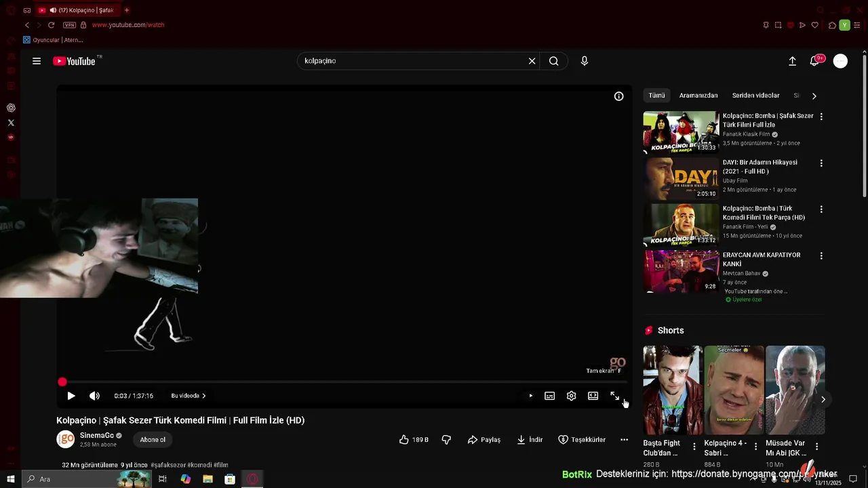868x488 pixels.
Task: Select the 'Aramanızdan' filter chip
Action: pyautogui.click(x=698, y=96)
